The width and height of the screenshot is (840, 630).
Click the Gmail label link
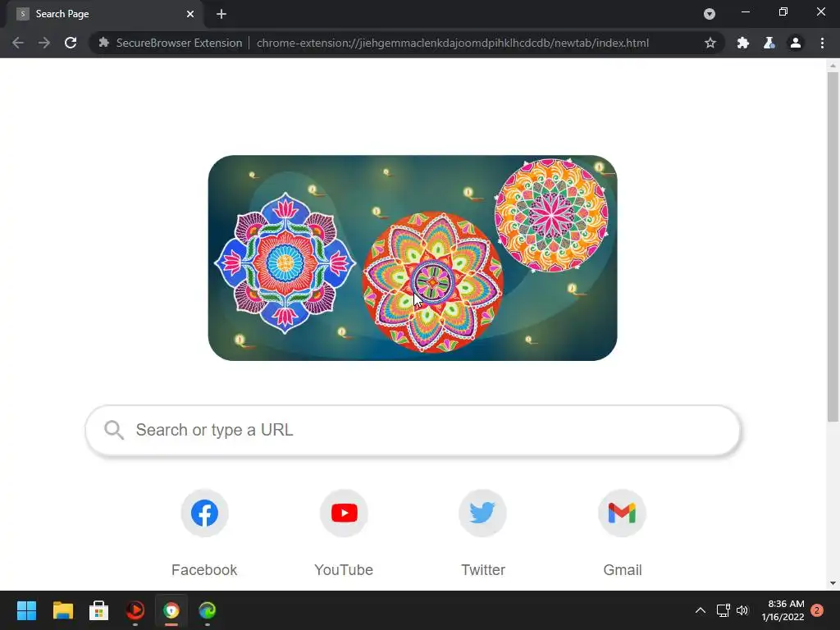coord(622,570)
